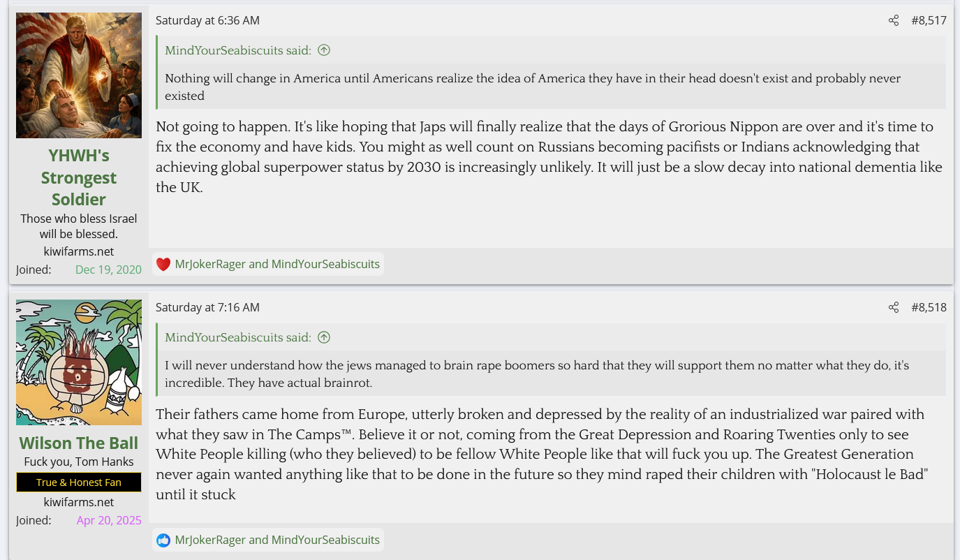Click the True & Honest Fan badge

(x=79, y=482)
